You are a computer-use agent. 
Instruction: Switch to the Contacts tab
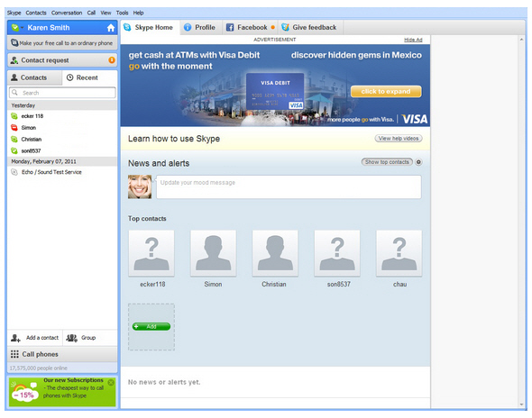[34, 77]
